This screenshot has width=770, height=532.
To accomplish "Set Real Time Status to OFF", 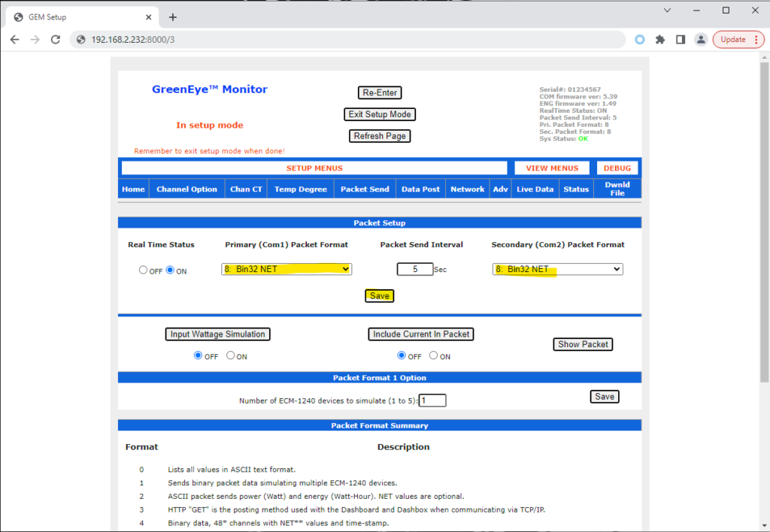I will pos(143,271).
